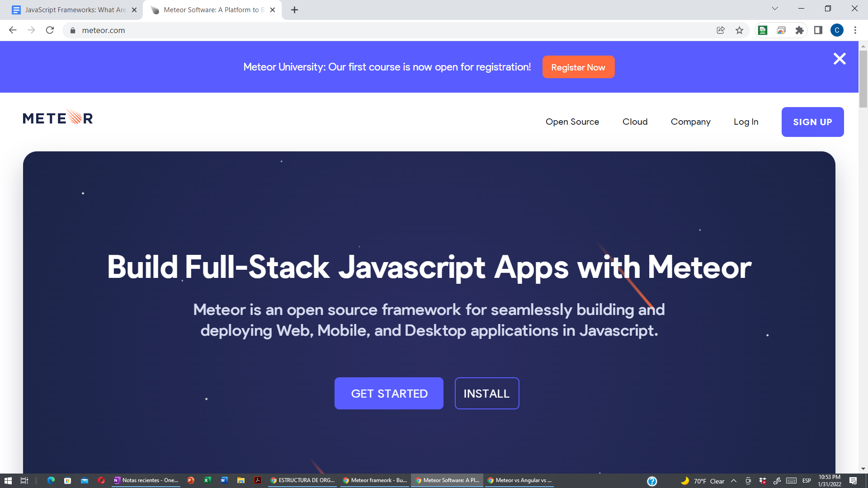Image resolution: width=868 pixels, height=488 pixels.
Task: Click the SIGN UP button
Action: pyautogui.click(x=812, y=122)
